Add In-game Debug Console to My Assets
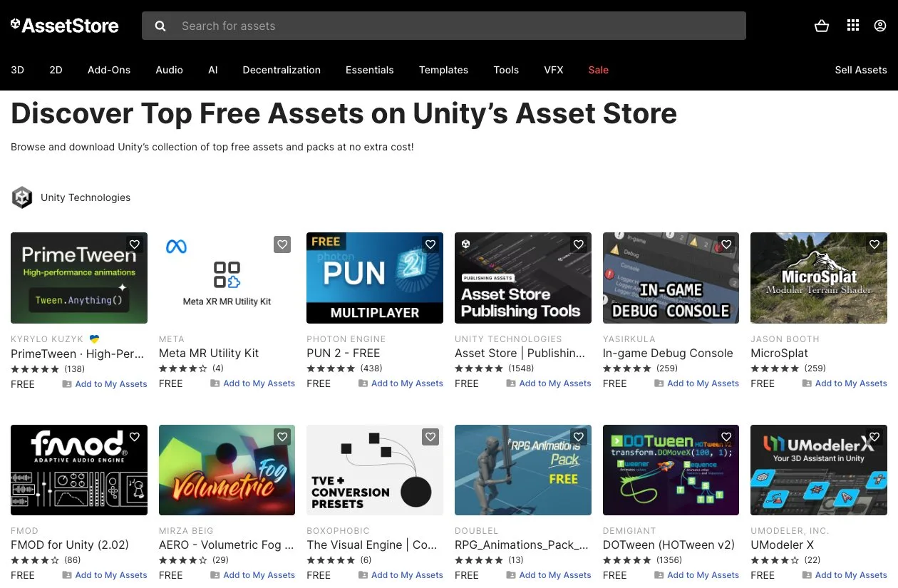 coord(696,383)
